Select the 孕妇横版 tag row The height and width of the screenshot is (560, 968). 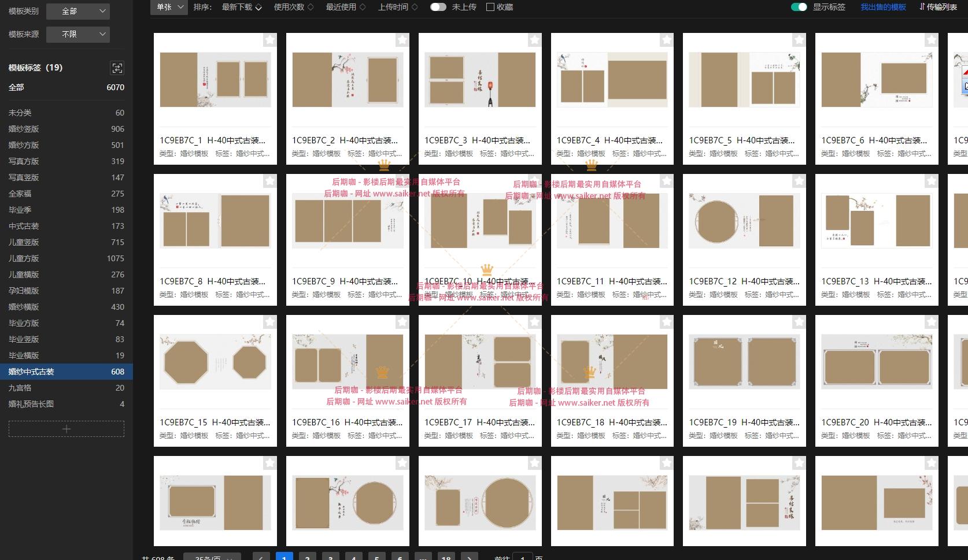click(x=66, y=291)
